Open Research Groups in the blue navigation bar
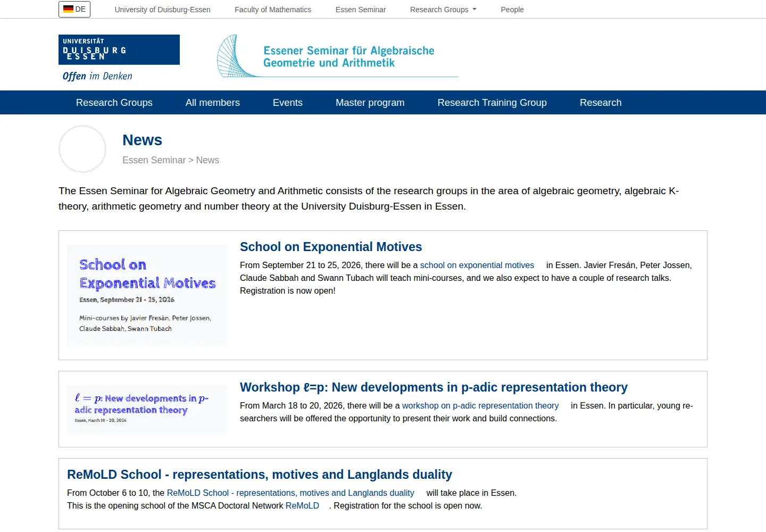 pos(114,103)
